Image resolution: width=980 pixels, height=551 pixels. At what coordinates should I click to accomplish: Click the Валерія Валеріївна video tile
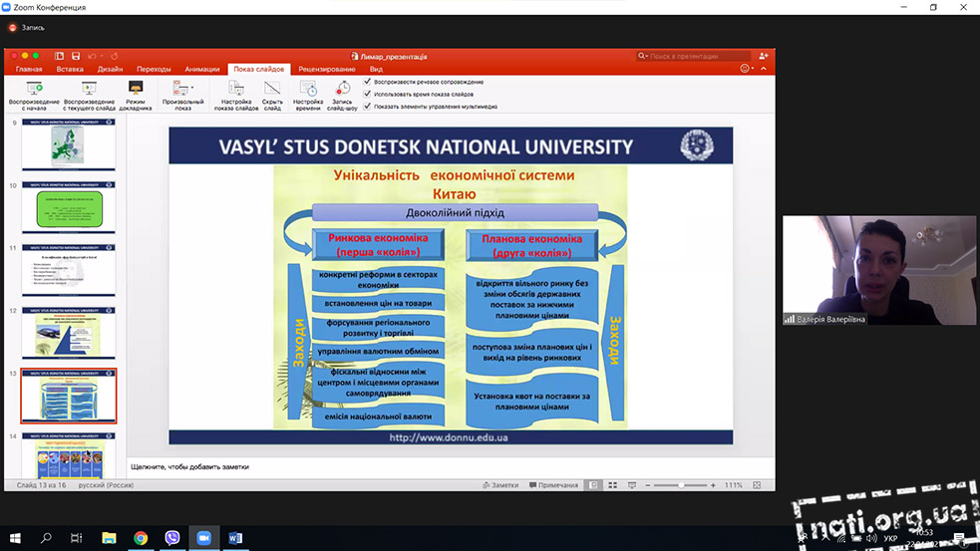tap(878, 270)
